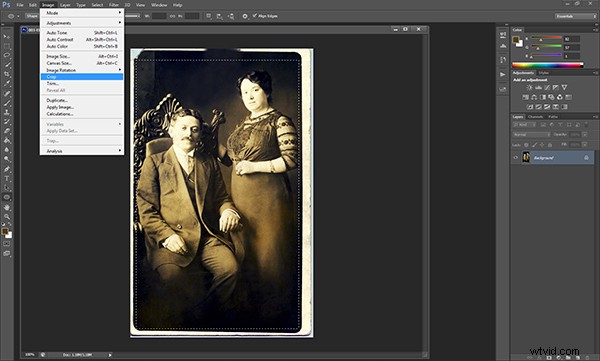This screenshot has height=361, width=600.
Task: Choose Trim from Image menu
Action: [82, 83]
